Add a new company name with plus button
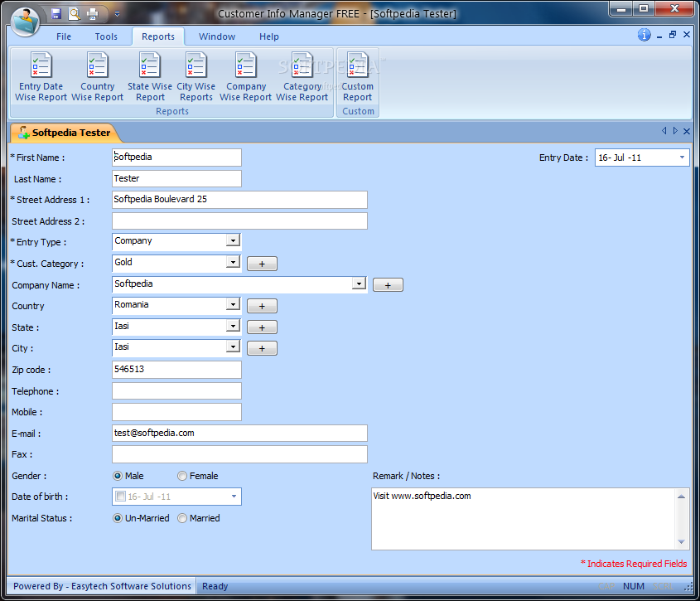This screenshot has width=700, height=601. pyautogui.click(x=388, y=285)
